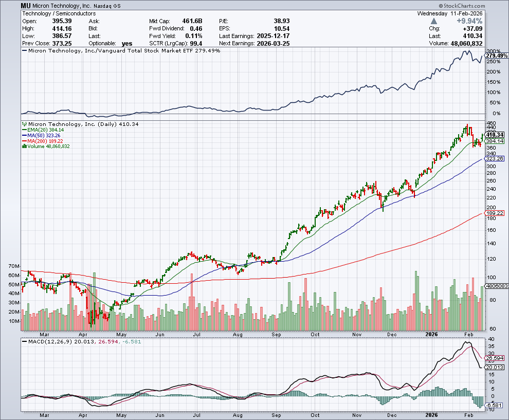Click the Technology / Semiconductors sector label
The image size is (509, 420).
(59, 13)
